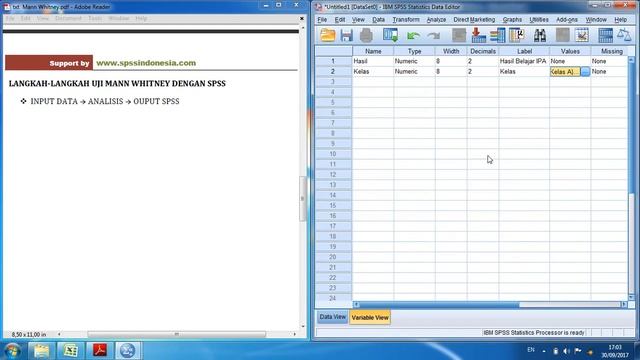Click the Split file icon
Viewport: 640px width, 360px height.
pyautogui.click(x=605, y=36)
